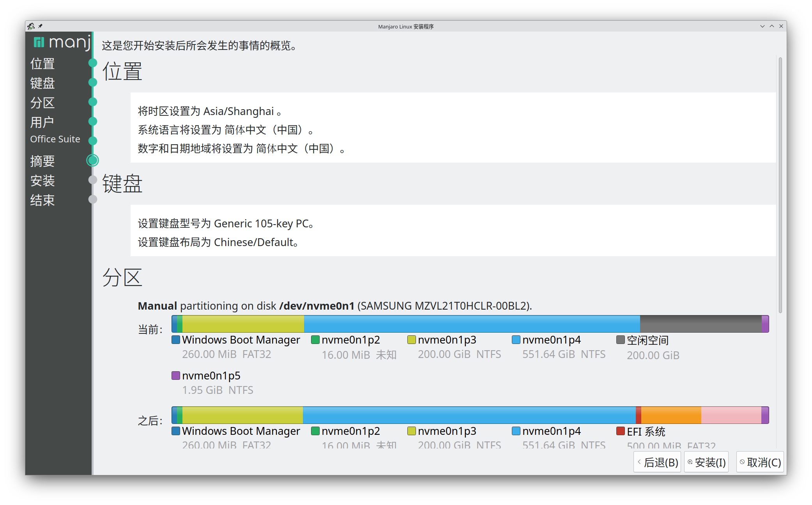
Task: Click the vertical scrollbar of summary pane
Action: pos(780,185)
